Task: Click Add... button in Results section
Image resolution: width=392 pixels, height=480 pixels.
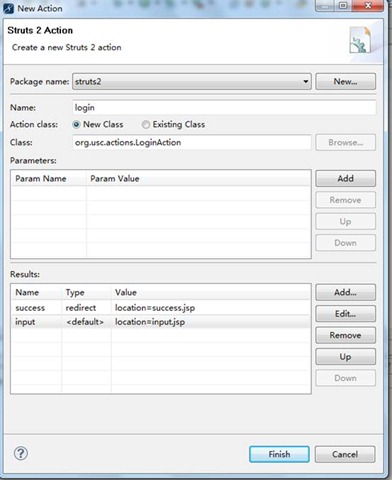Action: (x=345, y=292)
